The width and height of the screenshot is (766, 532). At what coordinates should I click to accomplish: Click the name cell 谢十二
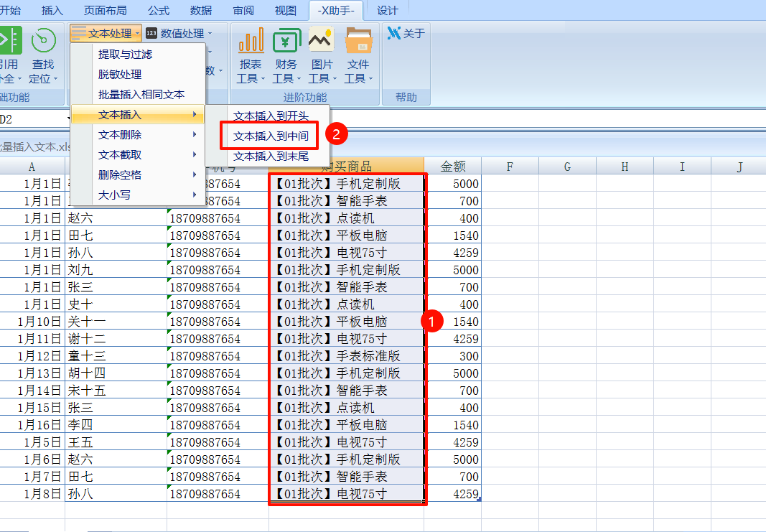(x=116, y=339)
